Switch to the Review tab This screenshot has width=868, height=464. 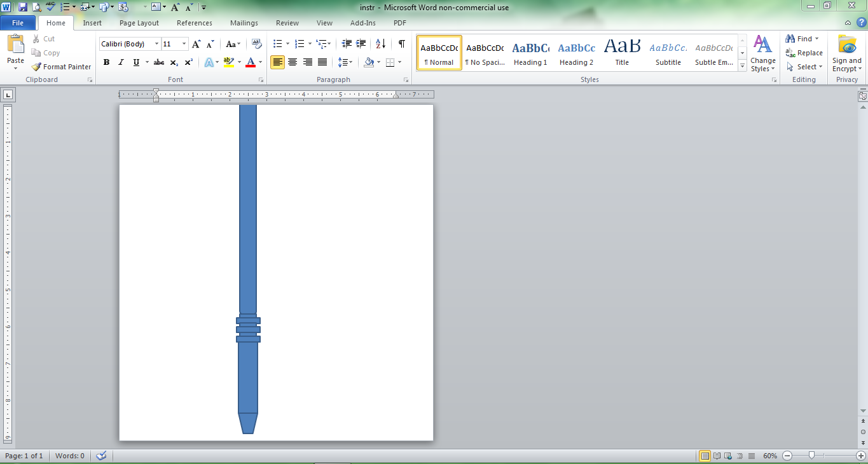pos(287,23)
